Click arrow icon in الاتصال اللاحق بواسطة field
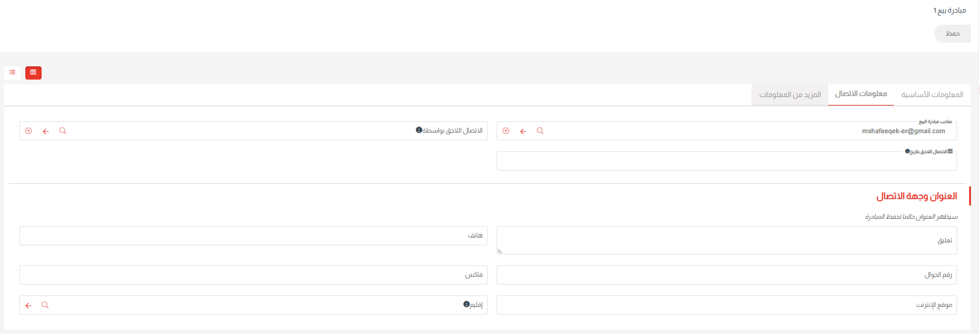This screenshot has height=334, width=980. click(46, 131)
